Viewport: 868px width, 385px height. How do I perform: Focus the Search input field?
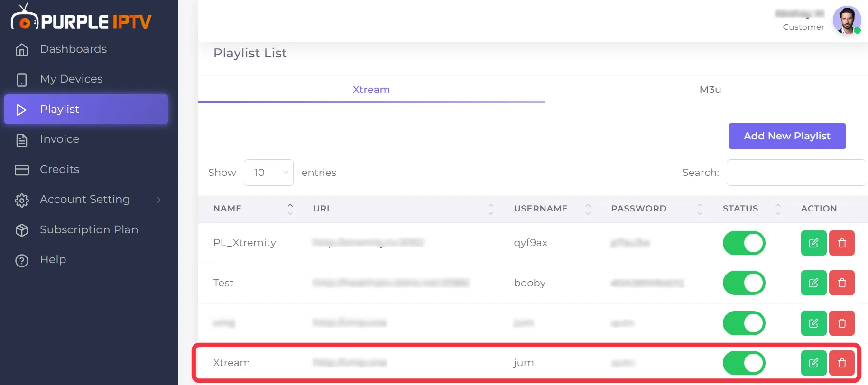tap(796, 173)
